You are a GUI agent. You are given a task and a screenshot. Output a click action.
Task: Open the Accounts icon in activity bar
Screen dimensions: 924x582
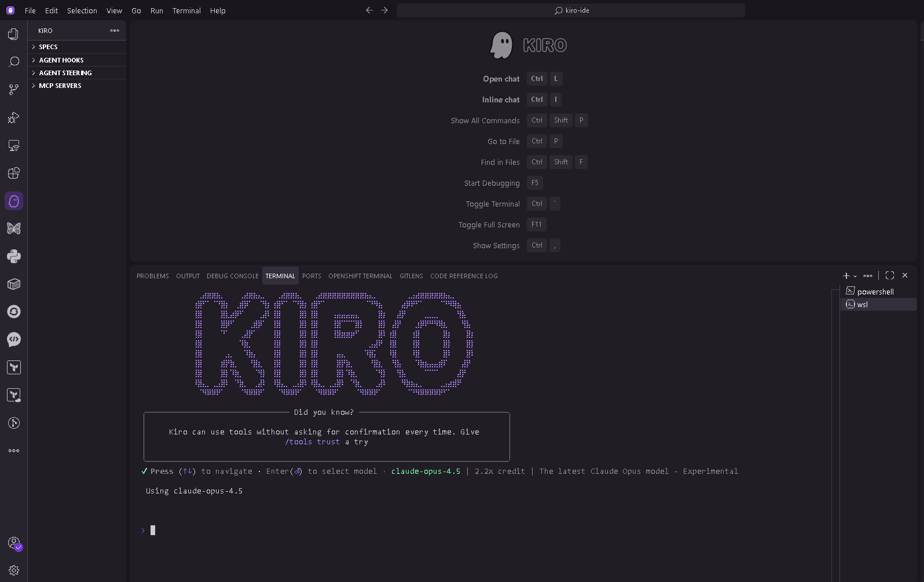pyautogui.click(x=13, y=543)
